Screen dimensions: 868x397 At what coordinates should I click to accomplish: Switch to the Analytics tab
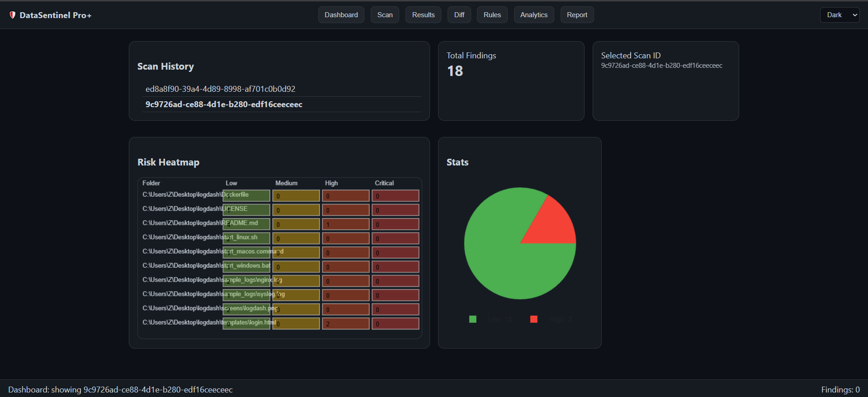pyautogui.click(x=534, y=15)
